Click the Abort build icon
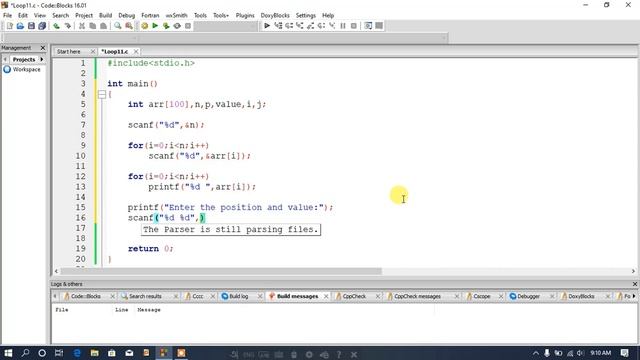This screenshot has height=360, width=640. 188,26
